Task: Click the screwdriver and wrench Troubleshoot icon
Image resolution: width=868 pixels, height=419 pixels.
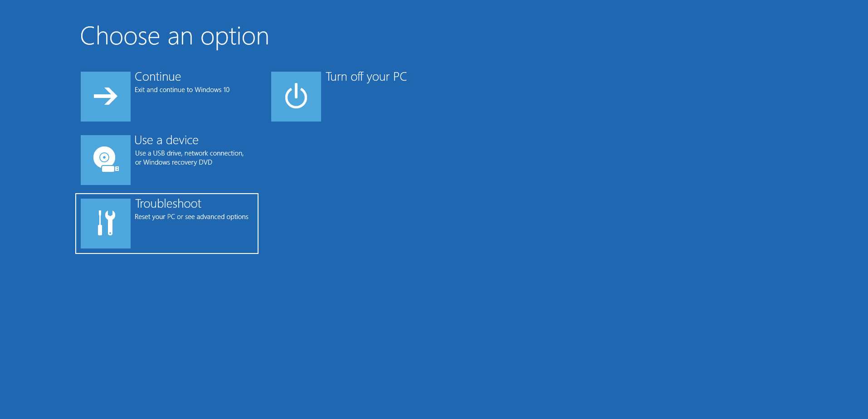Action: click(105, 223)
